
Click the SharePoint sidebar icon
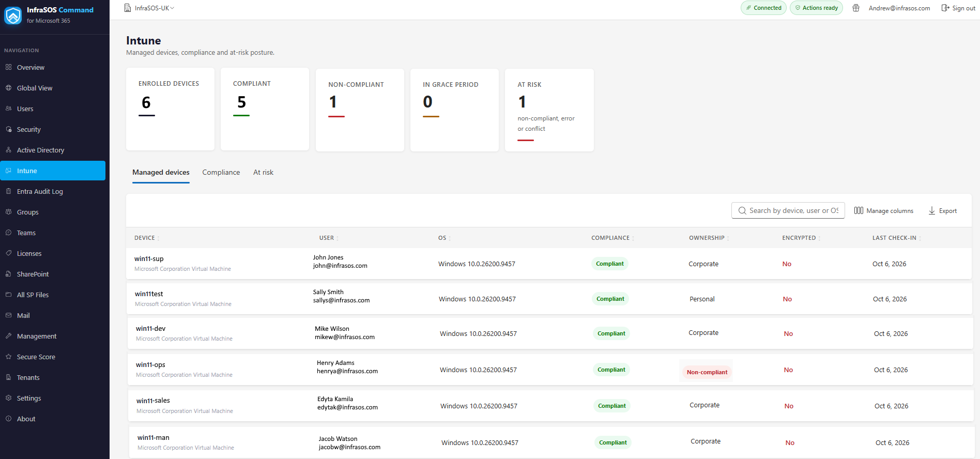click(9, 274)
